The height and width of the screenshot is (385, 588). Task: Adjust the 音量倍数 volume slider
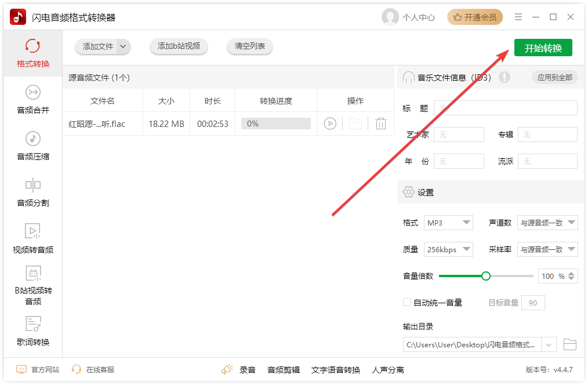coord(486,276)
